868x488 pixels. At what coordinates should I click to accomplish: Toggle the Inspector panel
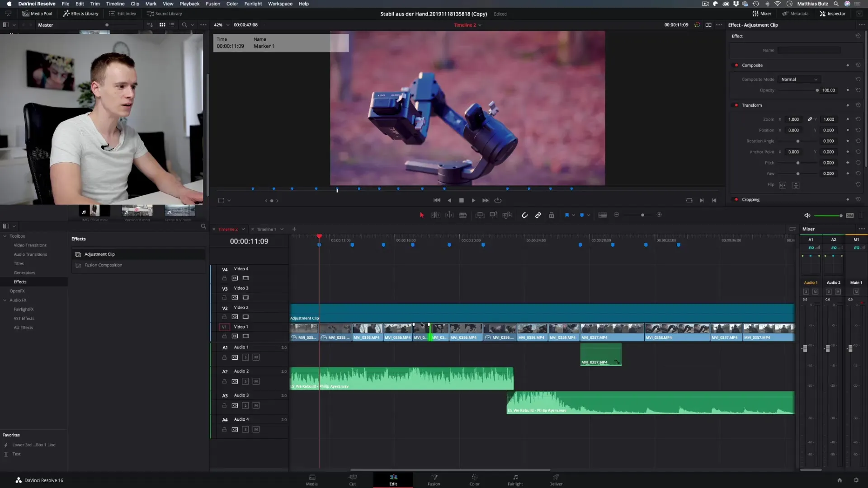[832, 14]
